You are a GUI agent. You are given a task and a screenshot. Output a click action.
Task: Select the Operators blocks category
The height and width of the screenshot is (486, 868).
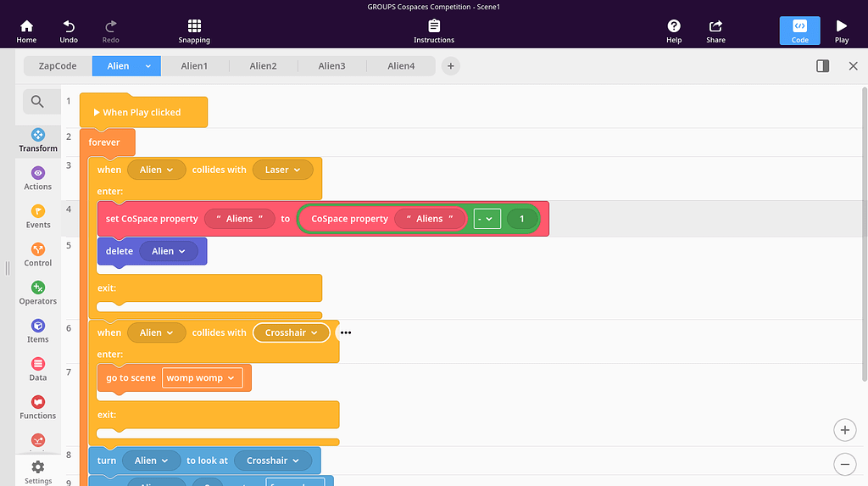tap(38, 293)
